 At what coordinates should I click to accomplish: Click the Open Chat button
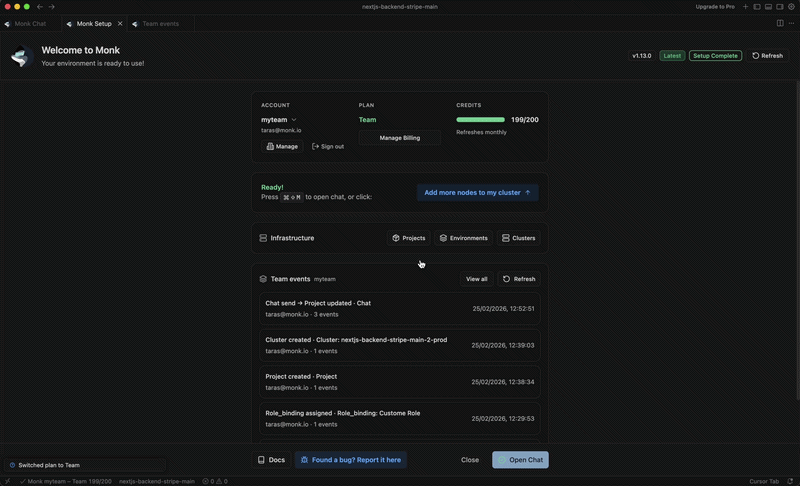(520, 460)
